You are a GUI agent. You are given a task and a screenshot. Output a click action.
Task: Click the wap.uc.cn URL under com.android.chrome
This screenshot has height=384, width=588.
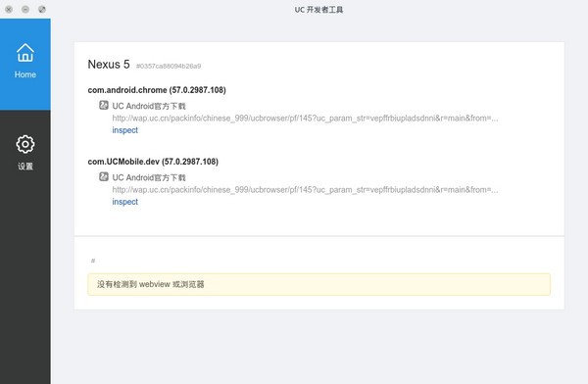305,119
